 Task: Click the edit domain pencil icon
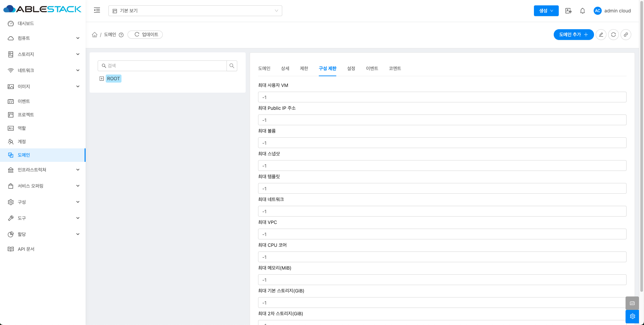click(601, 35)
